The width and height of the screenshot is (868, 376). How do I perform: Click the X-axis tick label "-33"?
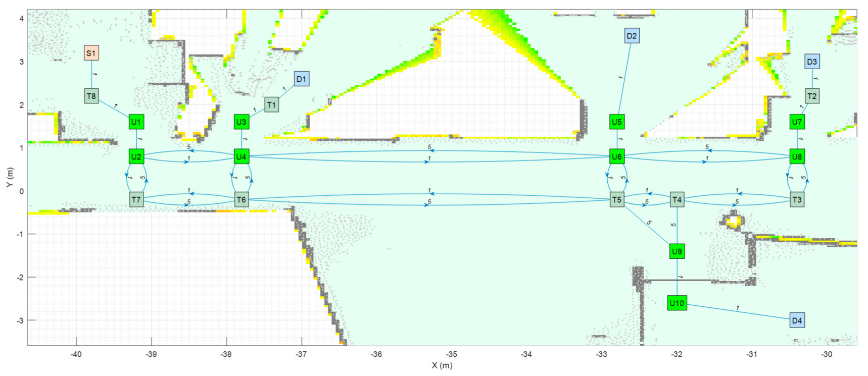tap(601, 354)
